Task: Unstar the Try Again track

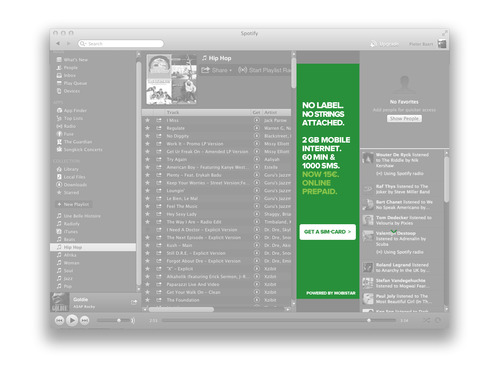Action: click(147, 159)
